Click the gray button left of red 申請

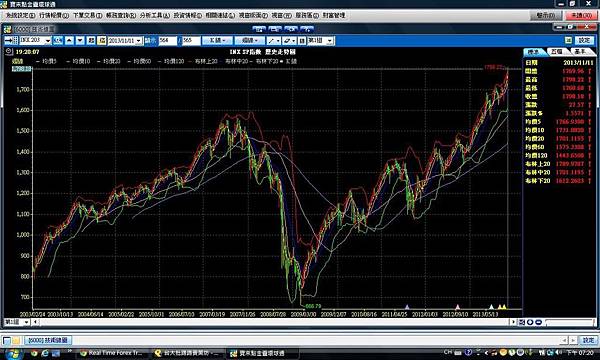545,16
